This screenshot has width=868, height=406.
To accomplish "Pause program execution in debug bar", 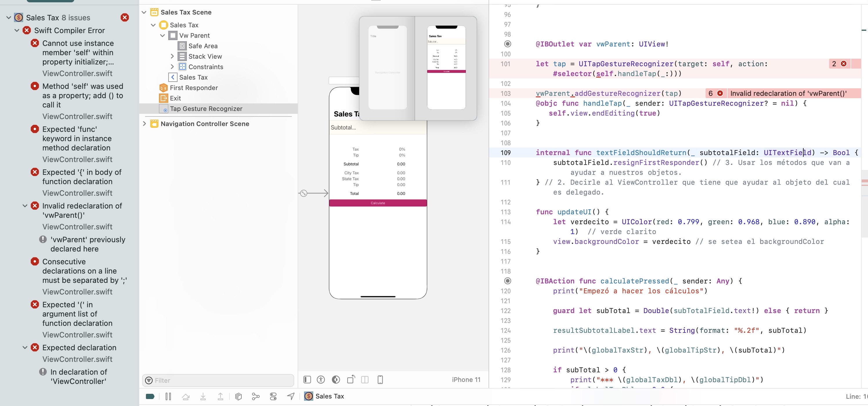I will click(168, 396).
